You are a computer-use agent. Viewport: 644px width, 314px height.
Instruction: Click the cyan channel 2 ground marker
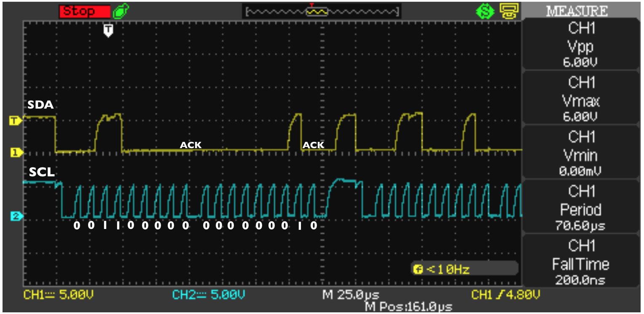point(16,217)
